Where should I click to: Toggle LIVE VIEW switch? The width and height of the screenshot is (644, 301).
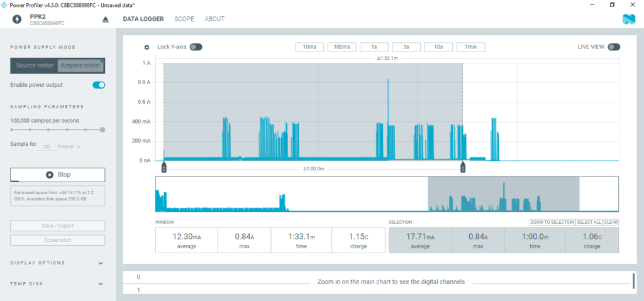[x=614, y=47]
